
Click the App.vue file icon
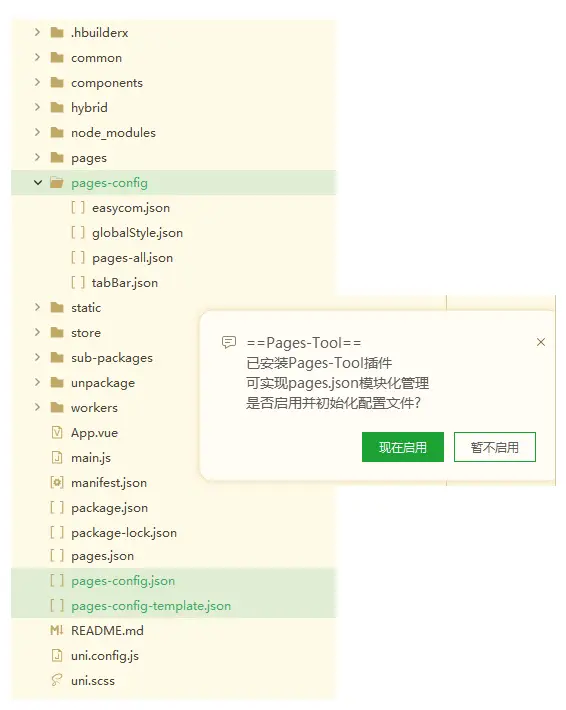[57, 432]
